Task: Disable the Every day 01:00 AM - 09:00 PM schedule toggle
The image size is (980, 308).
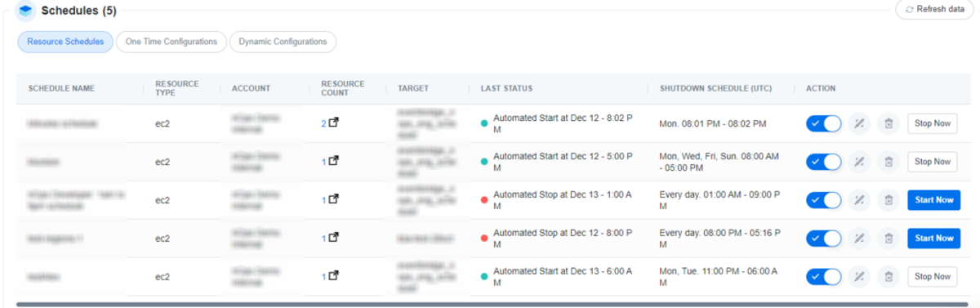Action: click(x=824, y=200)
